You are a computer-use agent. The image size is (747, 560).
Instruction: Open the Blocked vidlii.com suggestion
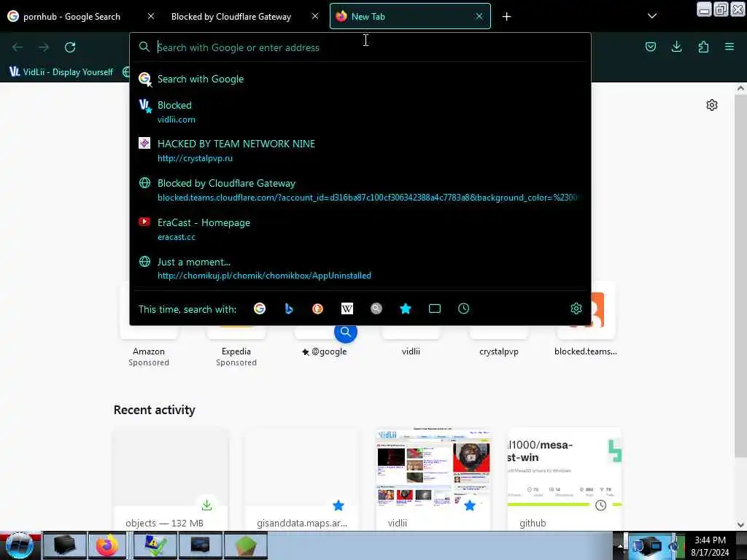[360, 112]
